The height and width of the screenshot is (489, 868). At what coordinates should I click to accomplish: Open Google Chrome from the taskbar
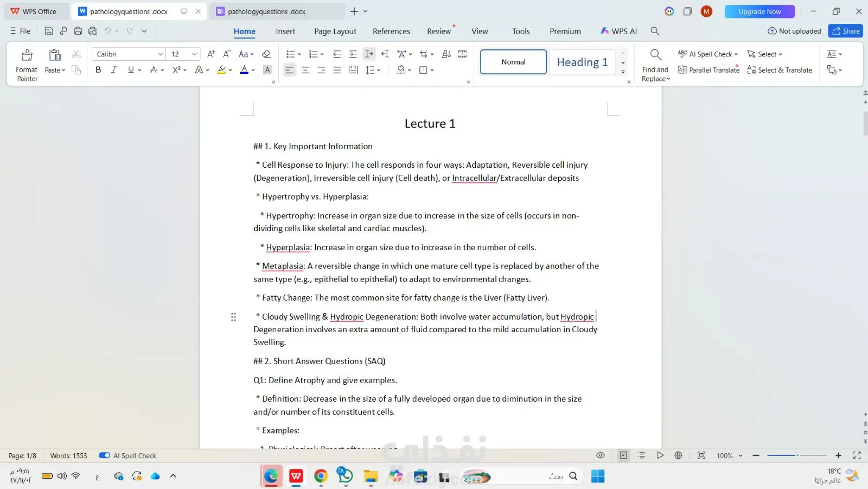pyautogui.click(x=321, y=477)
